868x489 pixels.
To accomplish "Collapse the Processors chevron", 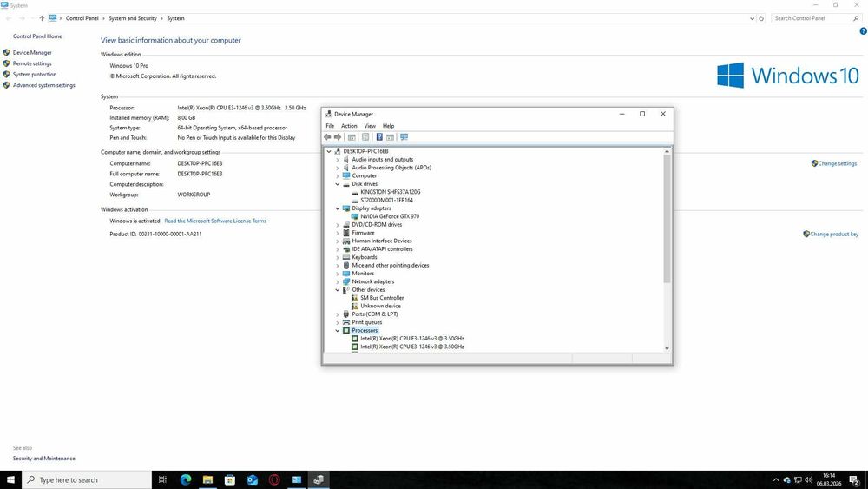I will point(337,331).
